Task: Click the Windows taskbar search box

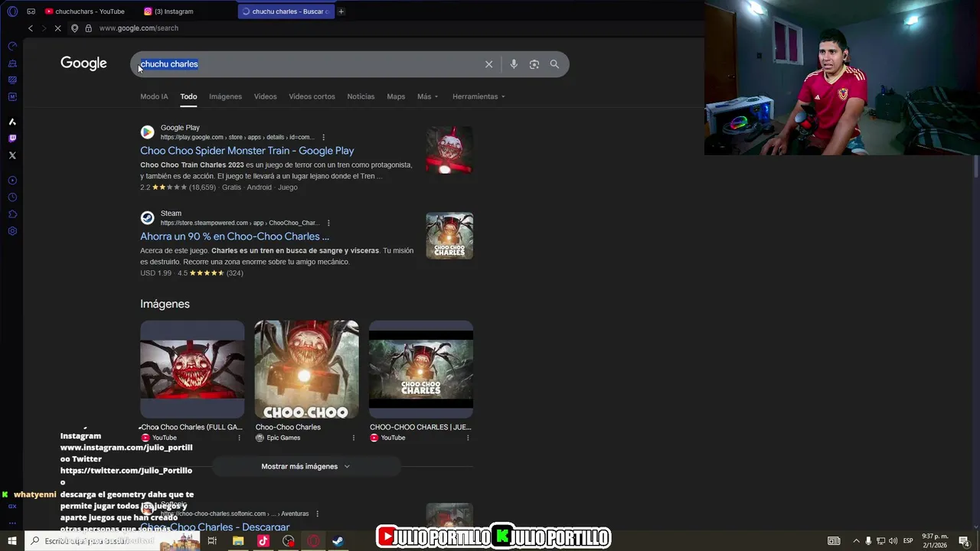Action: pos(112,541)
